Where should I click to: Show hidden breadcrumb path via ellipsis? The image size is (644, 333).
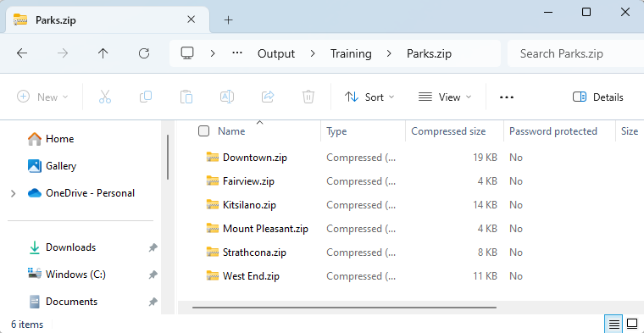tap(237, 53)
